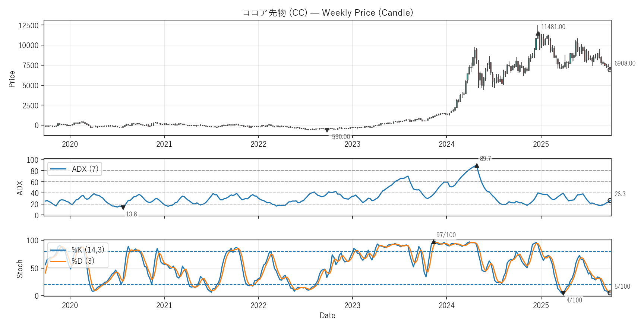Image resolution: width=644 pixels, height=327 pixels.
Task: Select the ADX minimum triangle marker at 13.8
Action: [123, 207]
